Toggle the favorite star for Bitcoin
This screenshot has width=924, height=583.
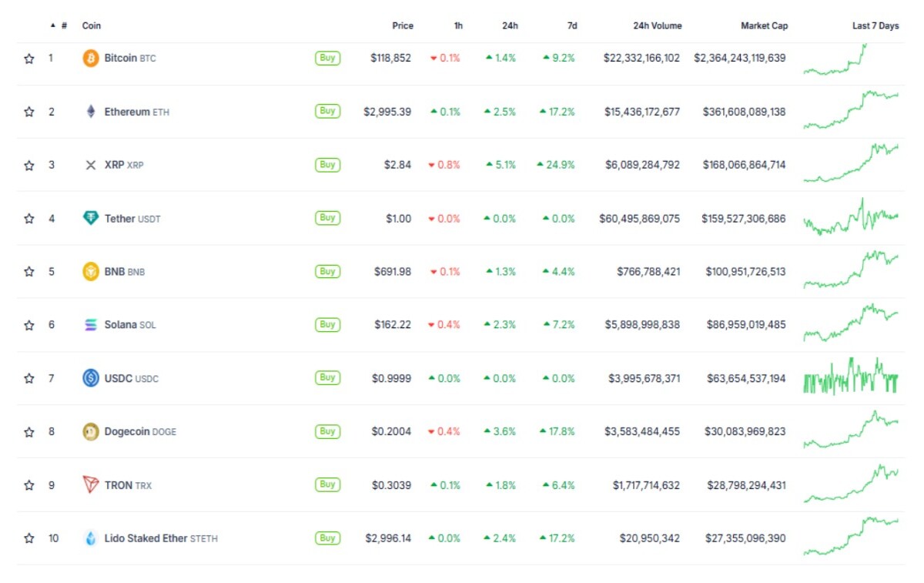pyautogui.click(x=29, y=59)
